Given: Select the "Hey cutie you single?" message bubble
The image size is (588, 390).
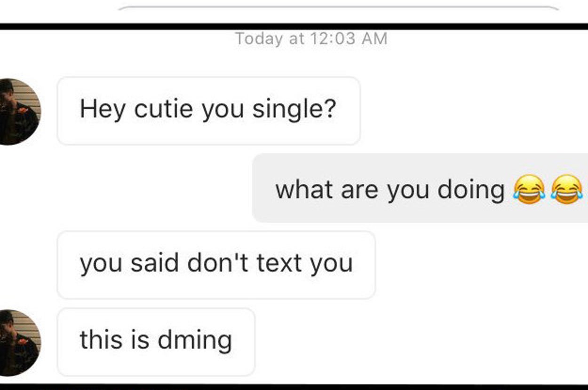Looking at the screenshot, I should coord(208,111).
